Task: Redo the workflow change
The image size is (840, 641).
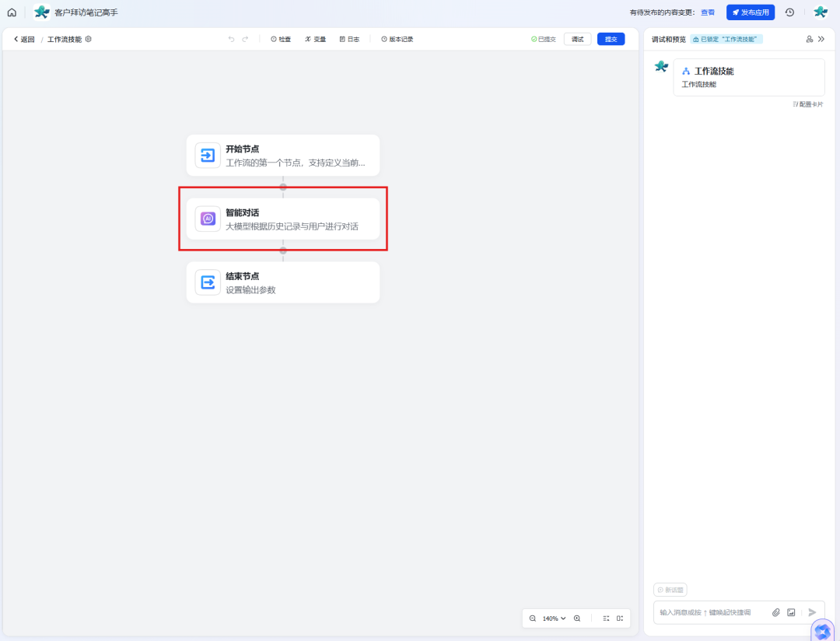Action: pyautogui.click(x=245, y=39)
